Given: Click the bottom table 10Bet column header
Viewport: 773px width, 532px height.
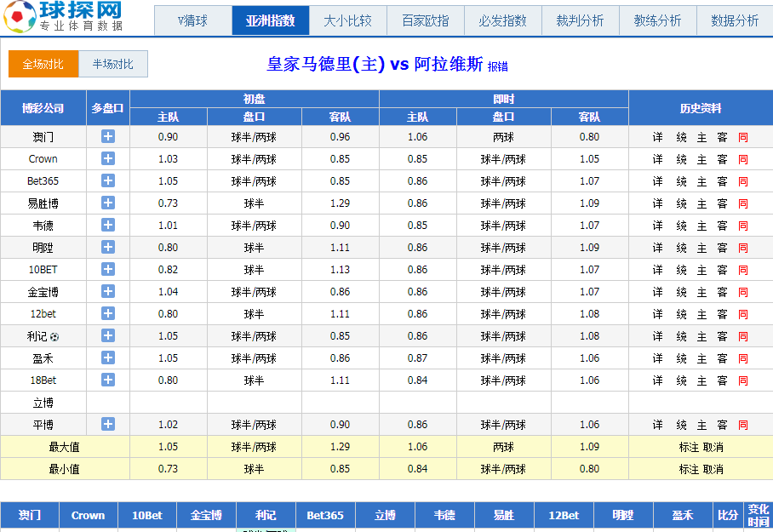Looking at the screenshot, I should tap(147, 515).
